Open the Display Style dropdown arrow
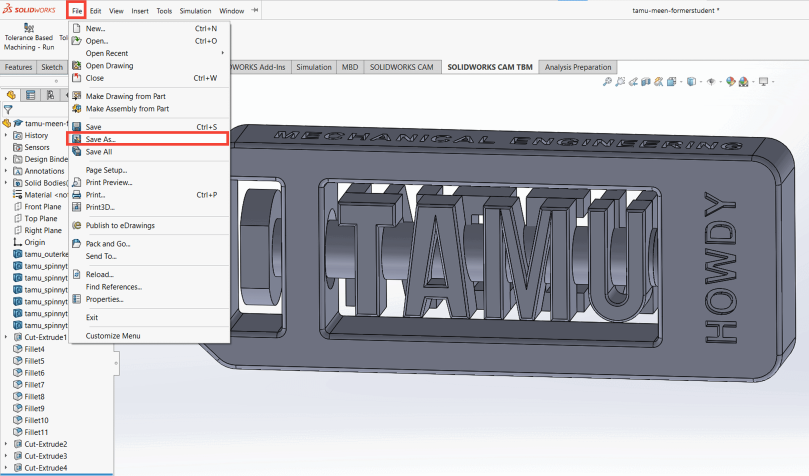The image size is (809, 476). tap(701, 82)
